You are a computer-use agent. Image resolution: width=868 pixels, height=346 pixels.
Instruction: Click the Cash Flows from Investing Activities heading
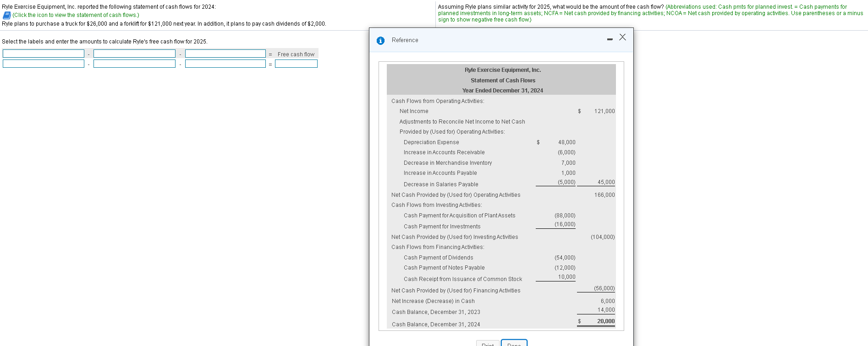(x=437, y=205)
